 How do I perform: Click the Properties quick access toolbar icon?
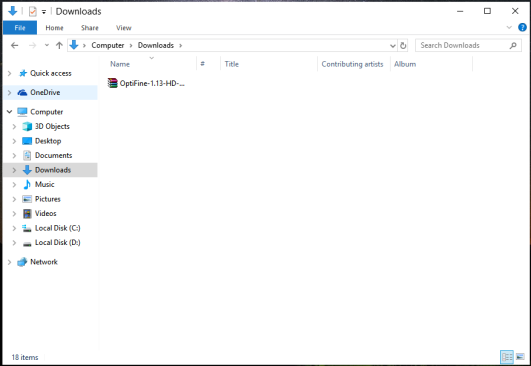(33, 12)
